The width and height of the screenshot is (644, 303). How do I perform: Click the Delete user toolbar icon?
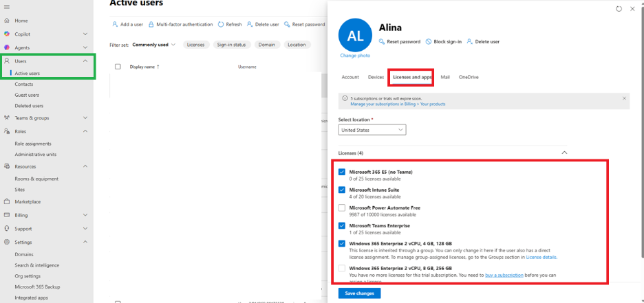tap(249, 25)
